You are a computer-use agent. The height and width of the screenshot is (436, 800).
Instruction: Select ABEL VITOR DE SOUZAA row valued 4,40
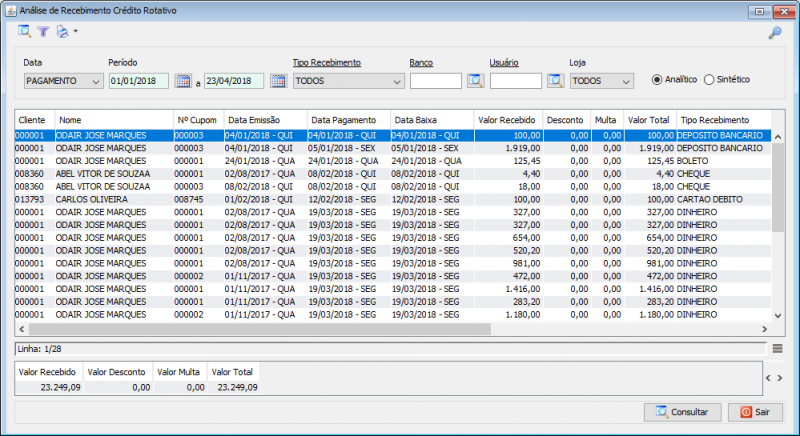(393, 174)
